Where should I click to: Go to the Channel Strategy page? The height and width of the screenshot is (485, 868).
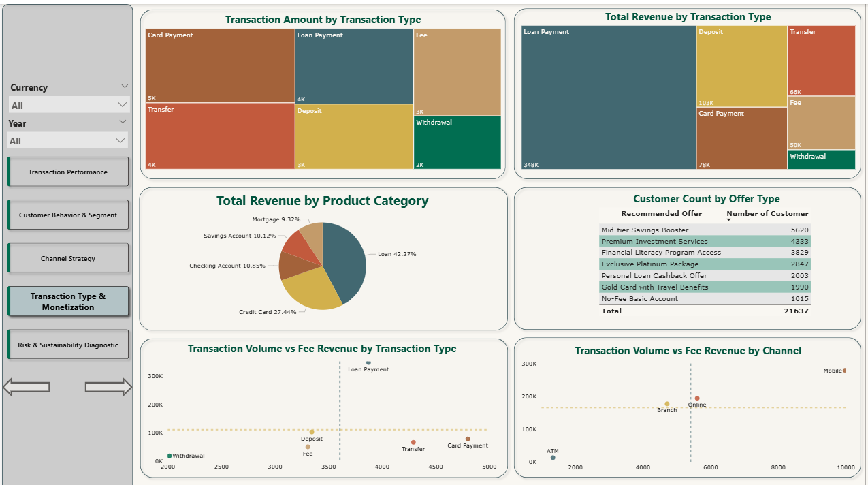pyautogui.click(x=68, y=258)
